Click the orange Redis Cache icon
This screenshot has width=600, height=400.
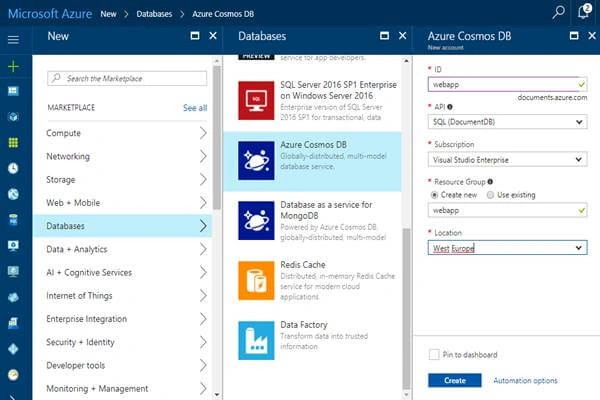coord(256,281)
